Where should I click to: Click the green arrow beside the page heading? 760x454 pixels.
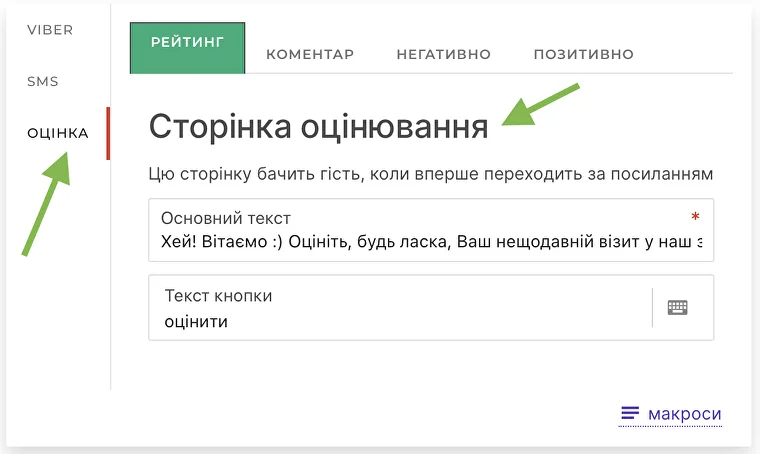click(x=540, y=106)
